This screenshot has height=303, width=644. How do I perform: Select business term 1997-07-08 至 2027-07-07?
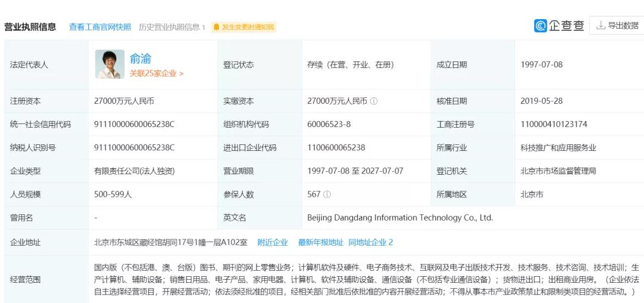355,171
